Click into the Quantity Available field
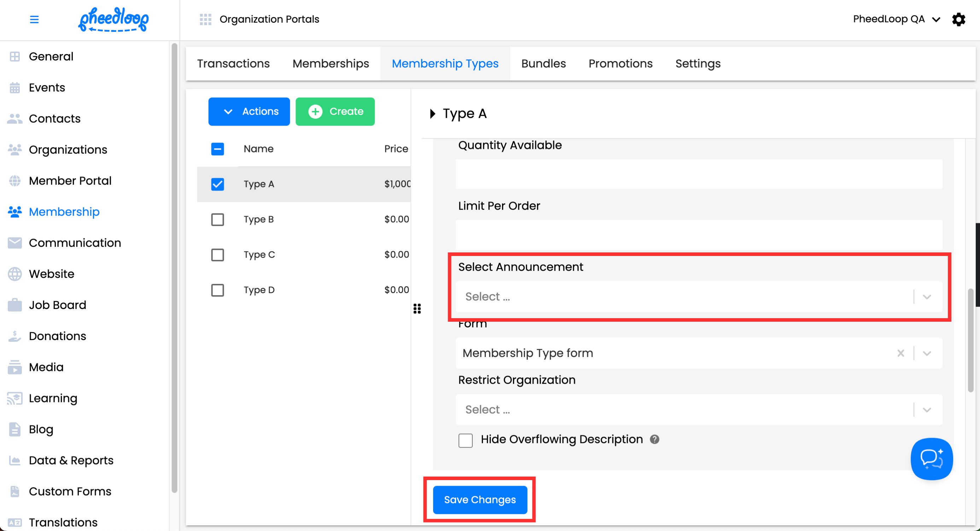This screenshot has width=980, height=531. (x=699, y=174)
